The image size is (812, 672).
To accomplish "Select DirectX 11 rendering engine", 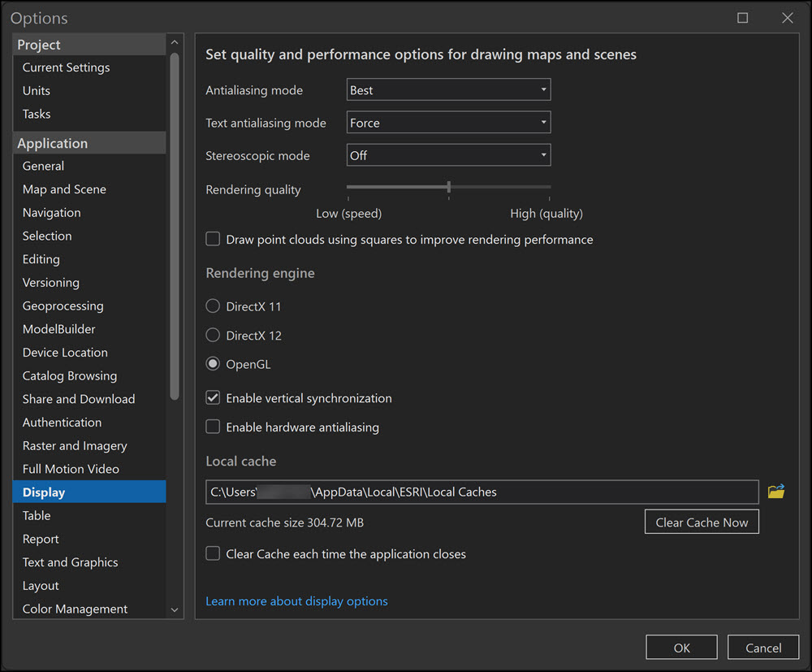I will pos(213,306).
